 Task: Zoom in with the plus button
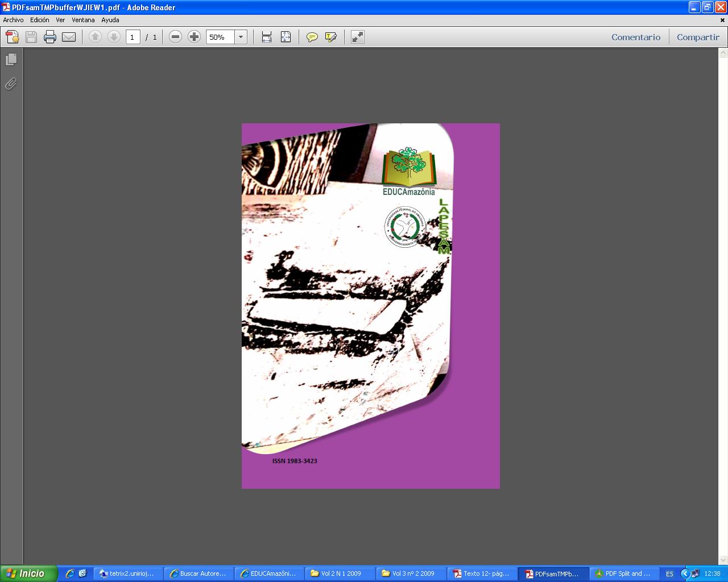[x=195, y=38]
